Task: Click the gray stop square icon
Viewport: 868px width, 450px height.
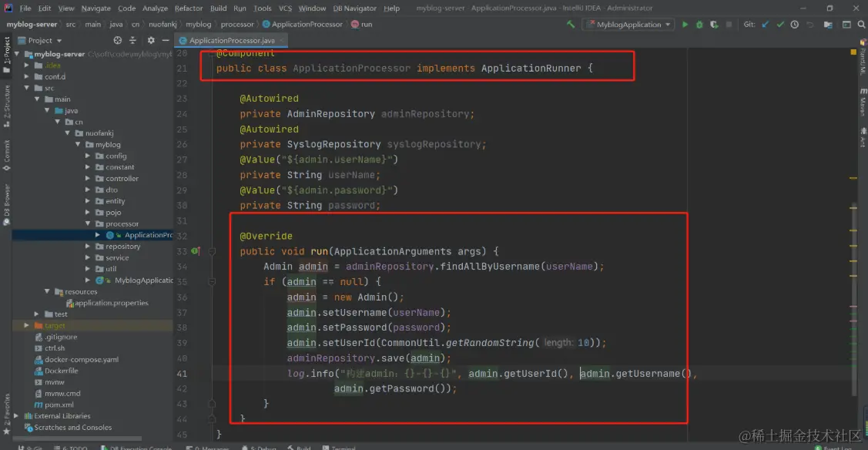Action: [x=729, y=25]
